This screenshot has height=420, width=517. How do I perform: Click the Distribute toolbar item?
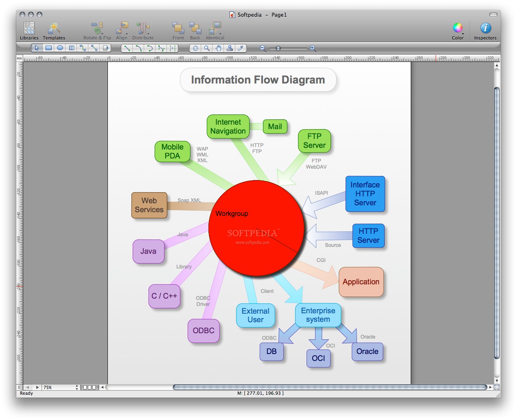(143, 31)
